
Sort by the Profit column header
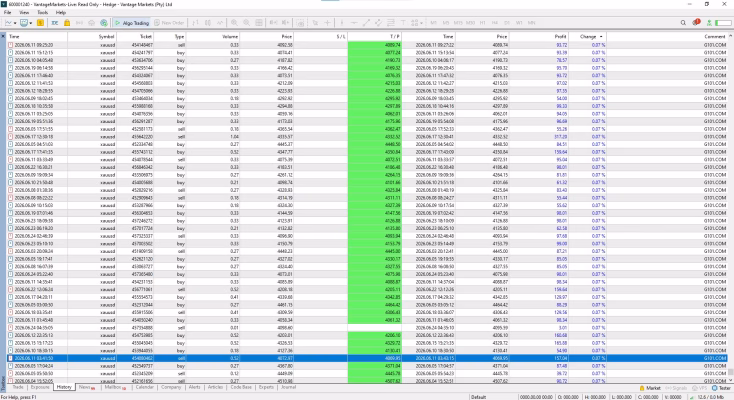coord(538,37)
